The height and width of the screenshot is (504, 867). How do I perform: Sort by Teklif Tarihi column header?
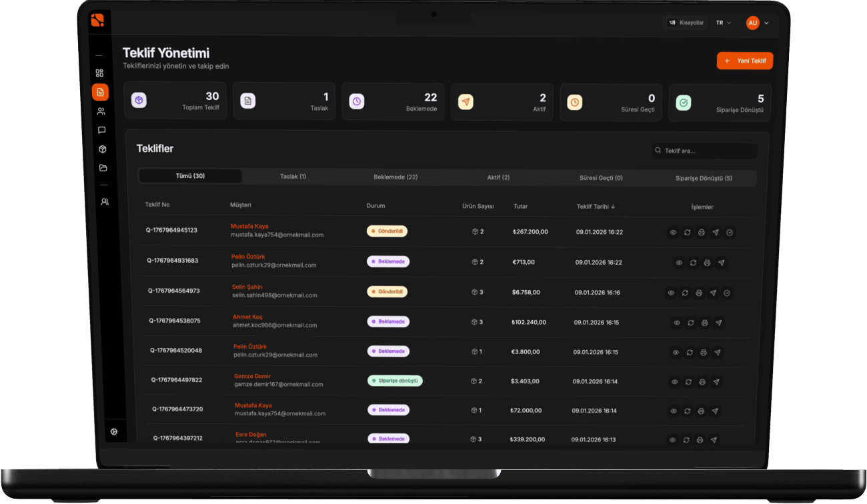tap(596, 207)
